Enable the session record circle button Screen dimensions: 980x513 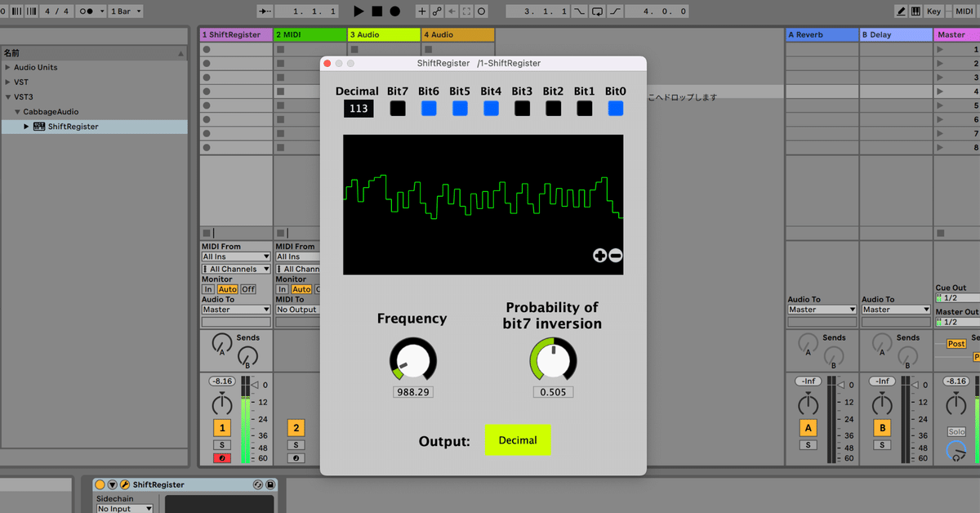482,11
